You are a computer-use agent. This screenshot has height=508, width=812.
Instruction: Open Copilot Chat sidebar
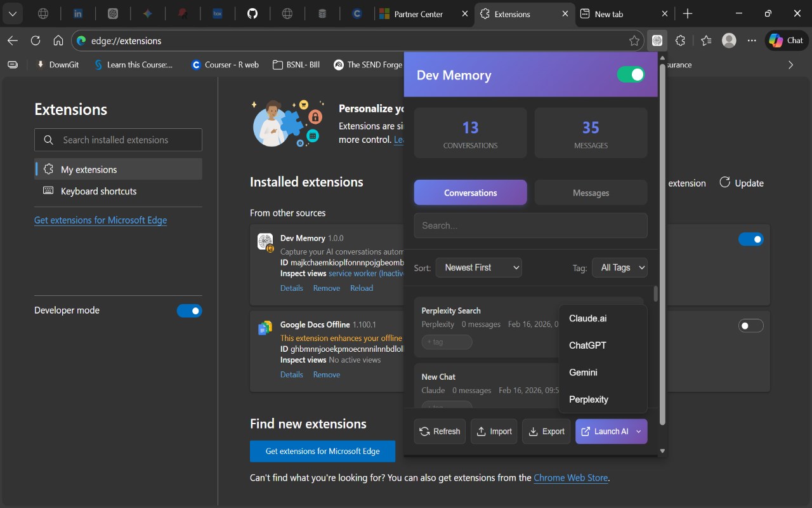(786, 41)
